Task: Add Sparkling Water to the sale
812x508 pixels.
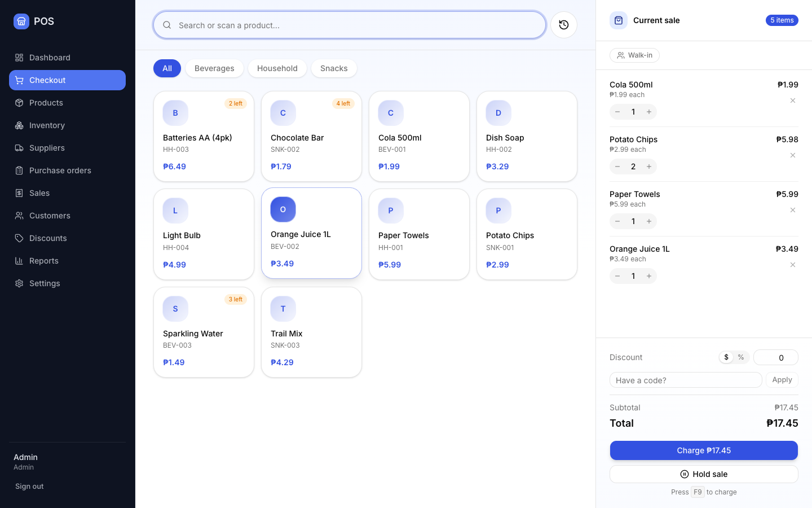Action: pos(204,332)
